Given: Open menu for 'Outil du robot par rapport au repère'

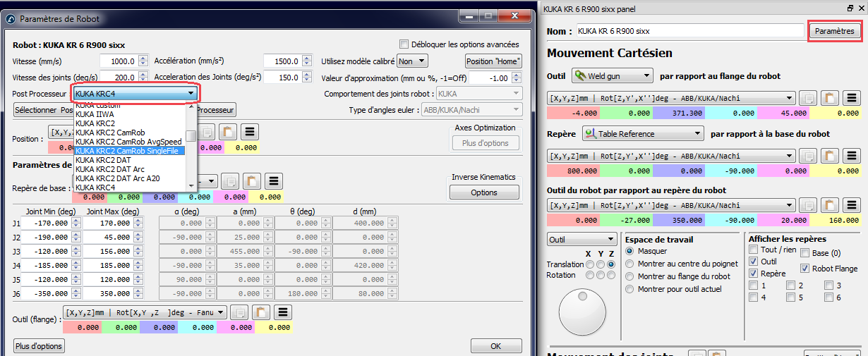Looking at the screenshot, I should (852, 206).
